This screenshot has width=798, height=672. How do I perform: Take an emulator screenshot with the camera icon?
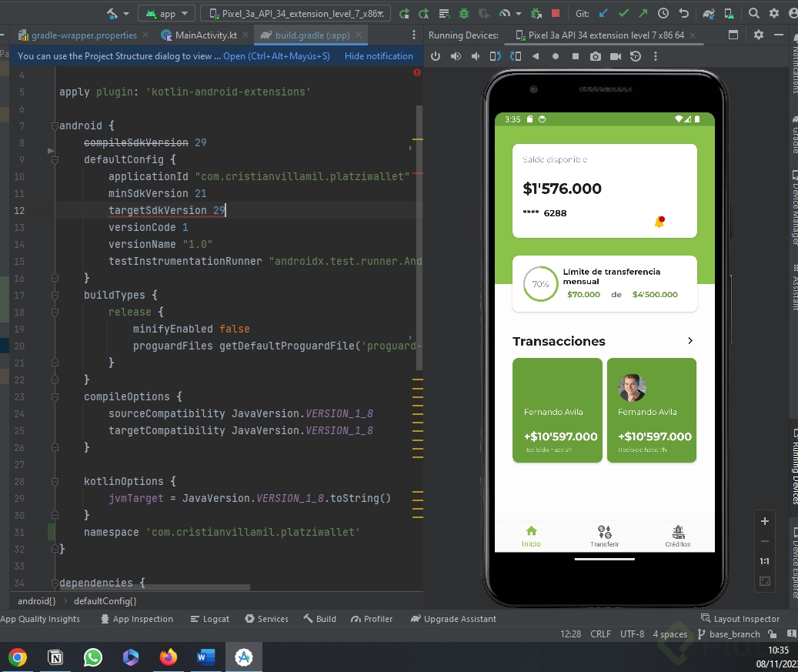tap(596, 56)
